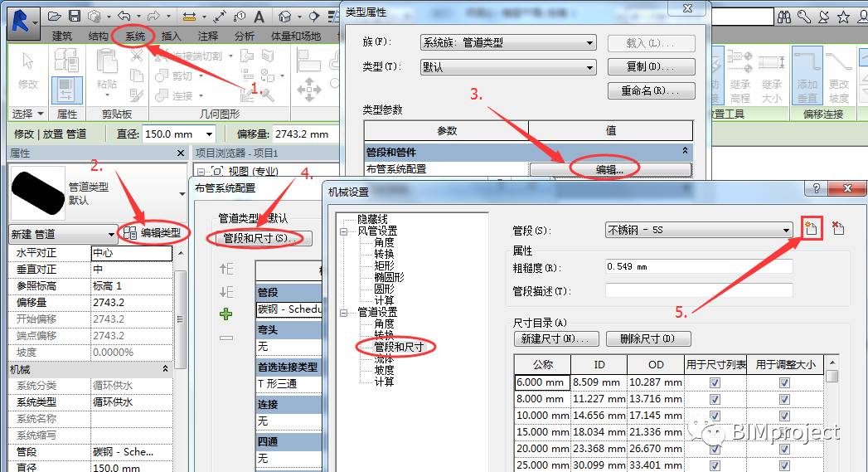
Task: Click the Move cross-arrows tool icon
Action: point(309,90)
